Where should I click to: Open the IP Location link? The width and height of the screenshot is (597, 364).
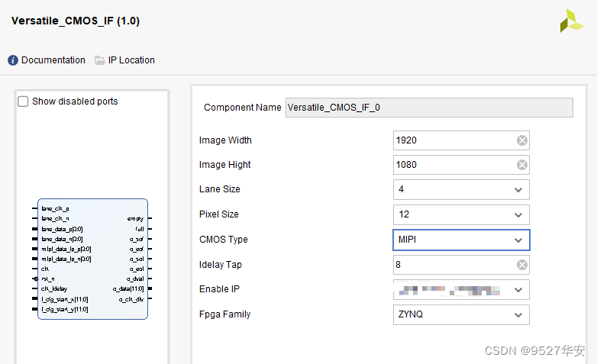point(131,60)
